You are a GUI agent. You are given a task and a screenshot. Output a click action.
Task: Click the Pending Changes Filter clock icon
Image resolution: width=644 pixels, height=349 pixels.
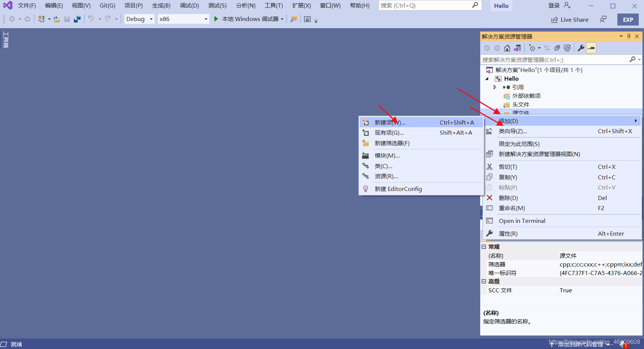click(x=532, y=48)
